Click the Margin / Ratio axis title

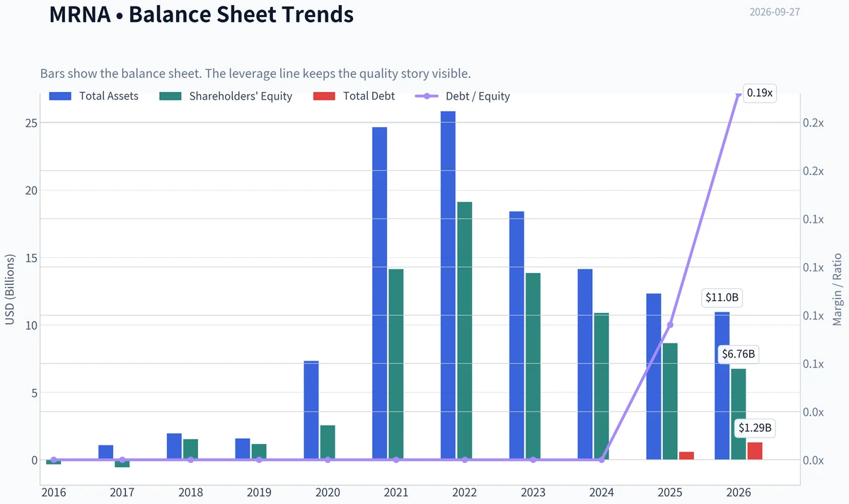(837, 289)
